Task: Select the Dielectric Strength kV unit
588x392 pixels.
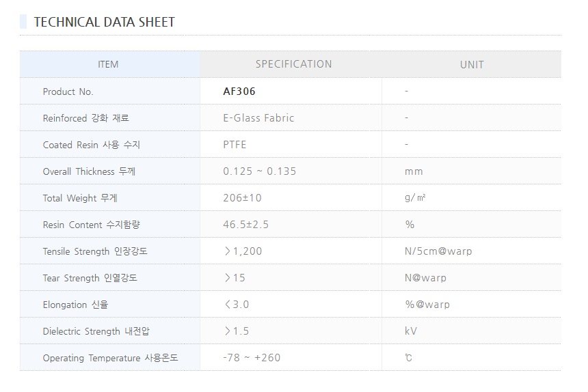Action: 411,331
